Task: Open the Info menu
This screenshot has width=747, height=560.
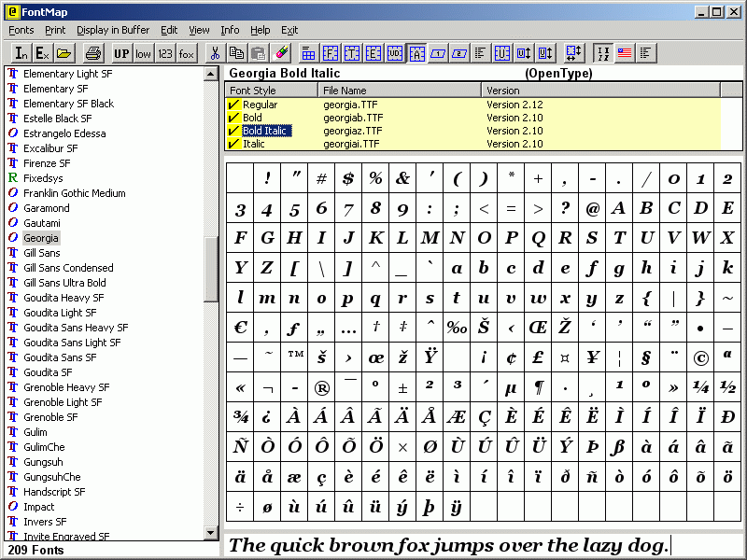Action: [x=230, y=29]
